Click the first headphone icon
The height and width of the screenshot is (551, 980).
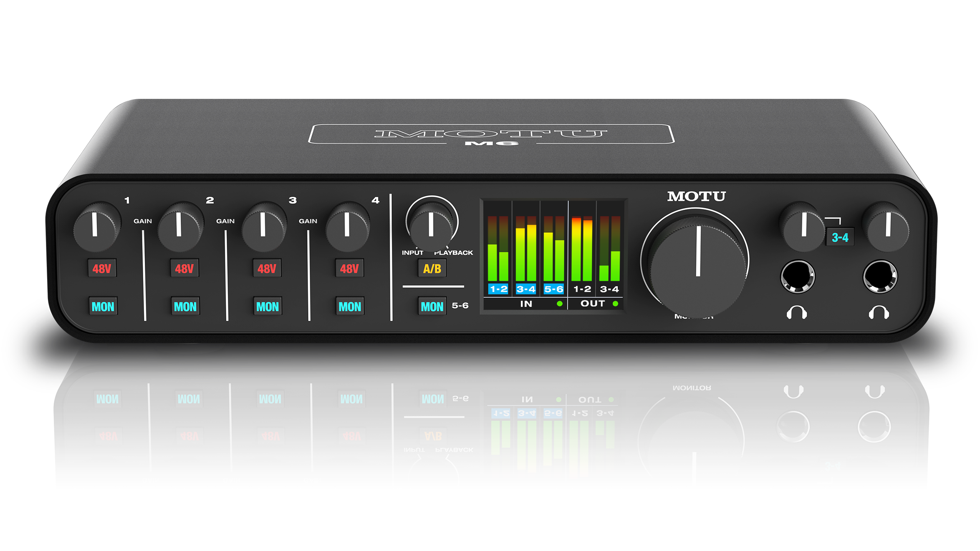pos(796,312)
